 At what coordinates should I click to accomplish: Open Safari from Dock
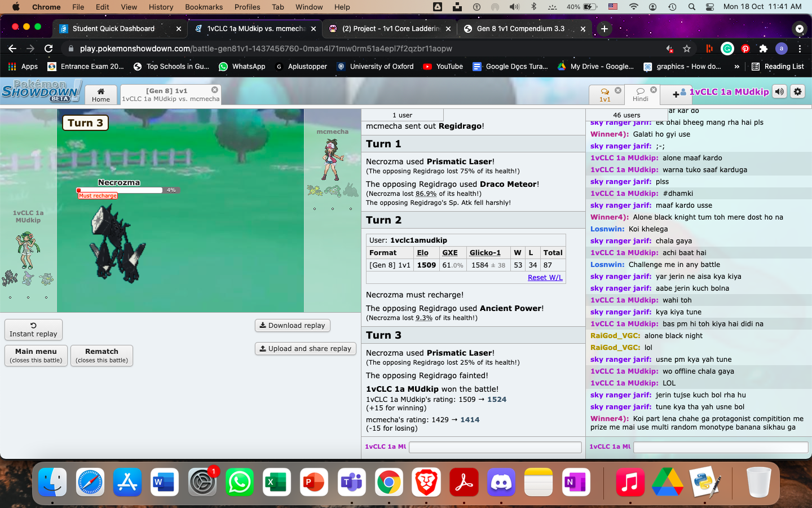[x=90, y=483]
